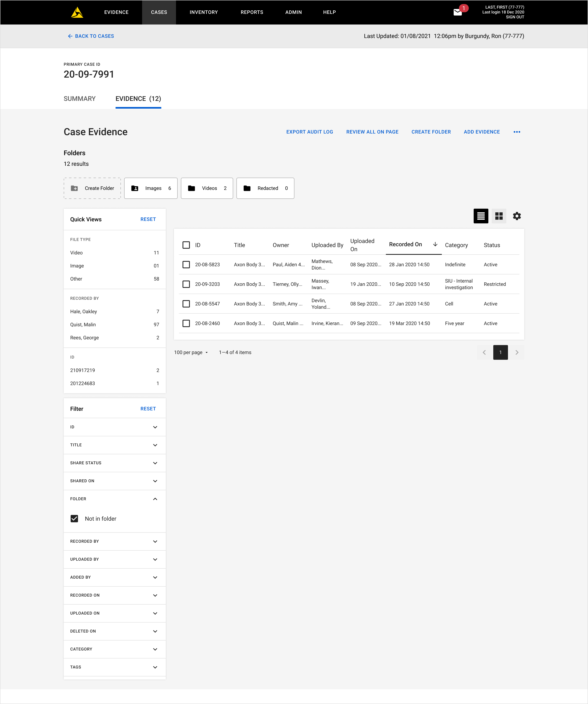588x704 pixels.
Task: Expand the Recorded On filter section
Action: click(115, 595)
